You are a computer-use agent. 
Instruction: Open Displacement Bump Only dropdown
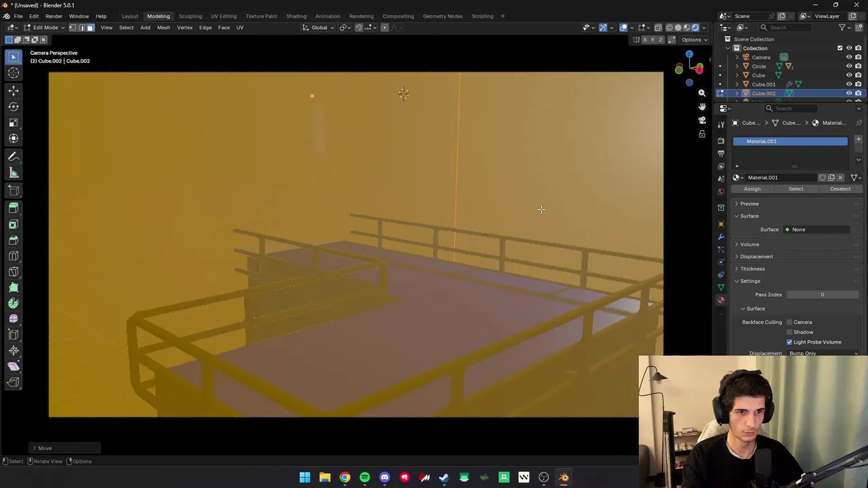[x=823, y=353]
